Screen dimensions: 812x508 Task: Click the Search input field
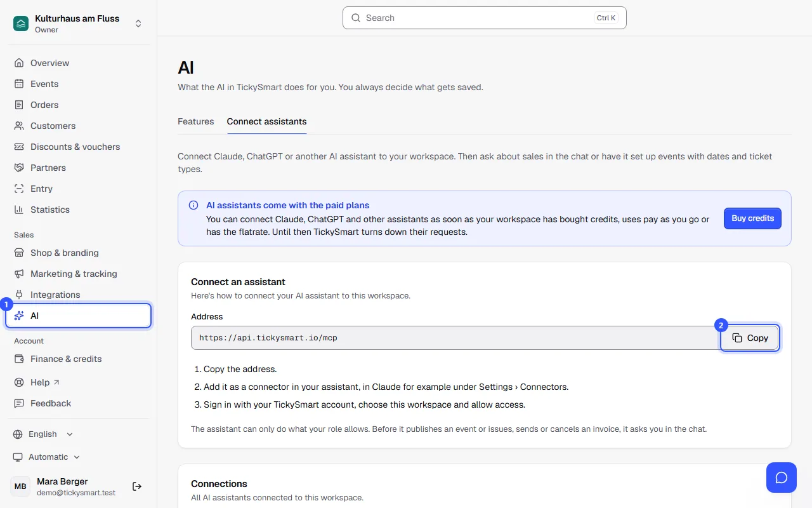pos(485,18)
